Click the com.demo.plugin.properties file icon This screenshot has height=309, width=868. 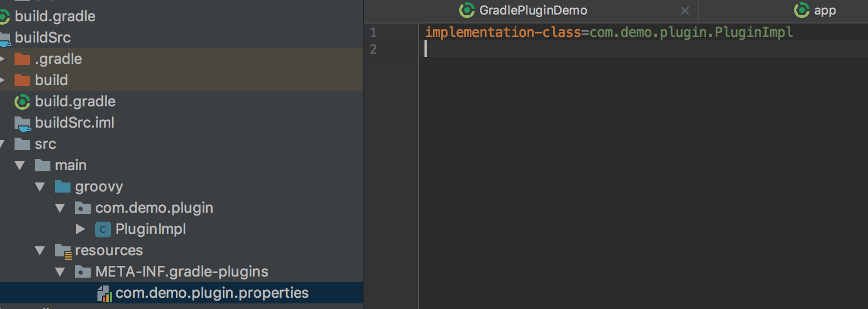[104, 293]
